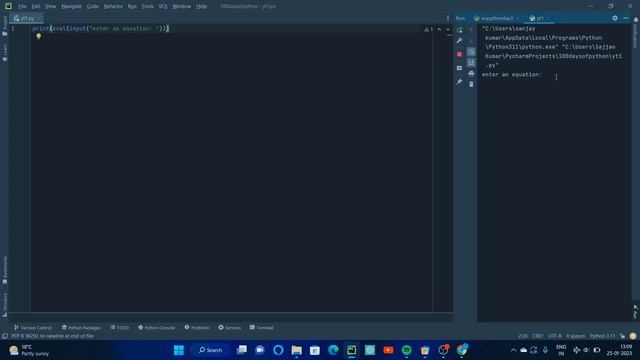Stop the running process
This screenshot has width=640, height=360.
[460, 54]
